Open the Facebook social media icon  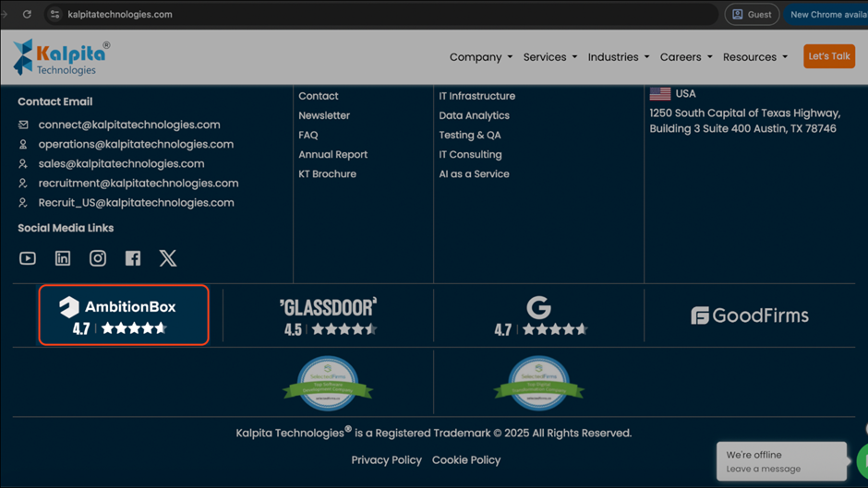(x=133, y=258)
